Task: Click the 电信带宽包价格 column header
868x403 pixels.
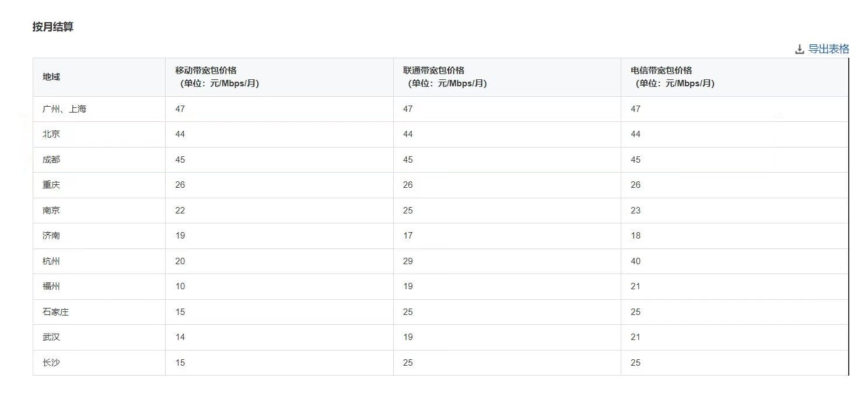Action: tap(661, 71)
